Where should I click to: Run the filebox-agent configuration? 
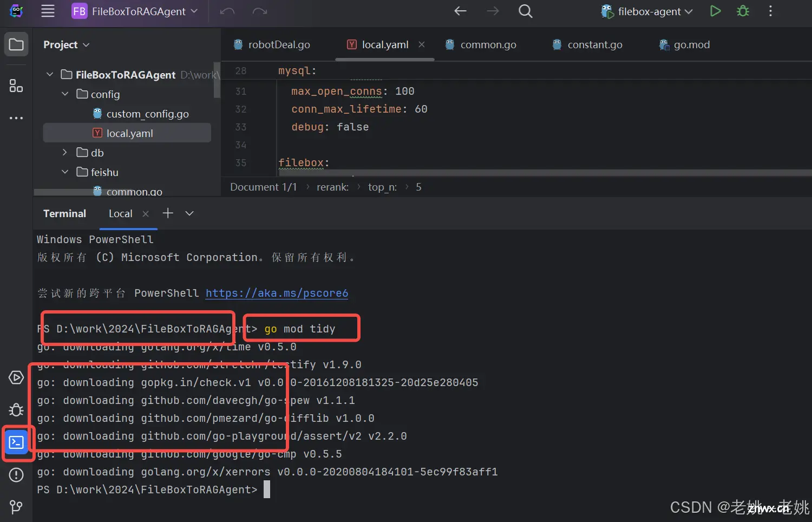tap(715, 11)
